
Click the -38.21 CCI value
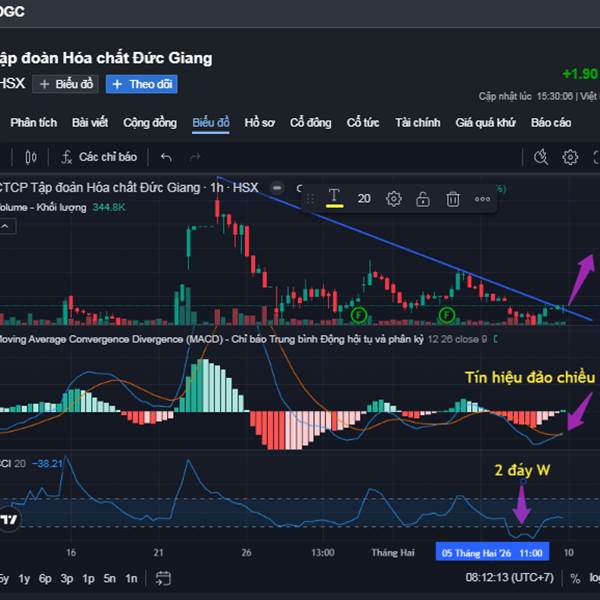point(47,464)
